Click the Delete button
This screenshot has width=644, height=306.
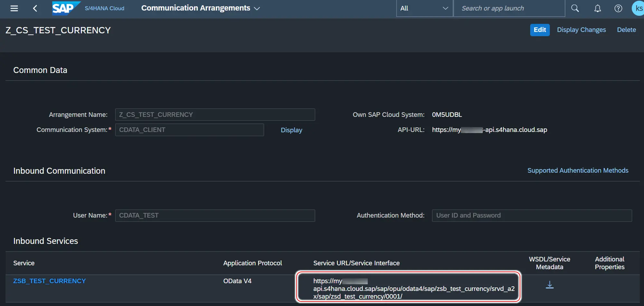point(626,30)
